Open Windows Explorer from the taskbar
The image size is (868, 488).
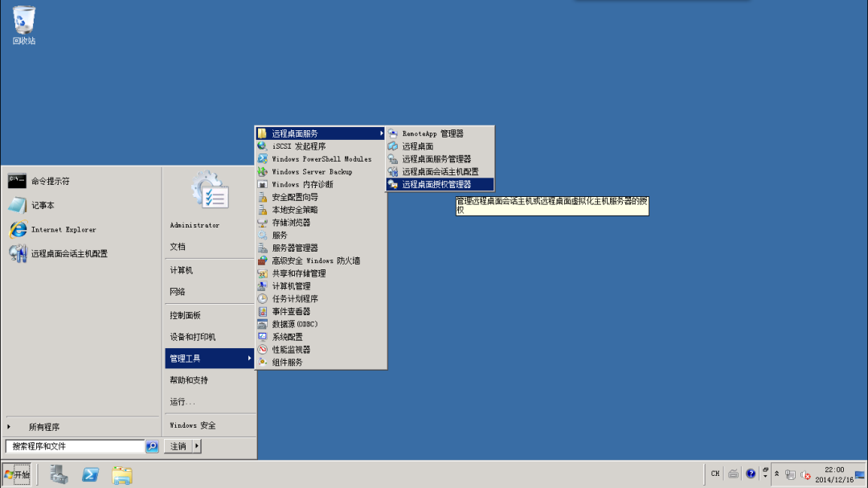click(122, 475)
